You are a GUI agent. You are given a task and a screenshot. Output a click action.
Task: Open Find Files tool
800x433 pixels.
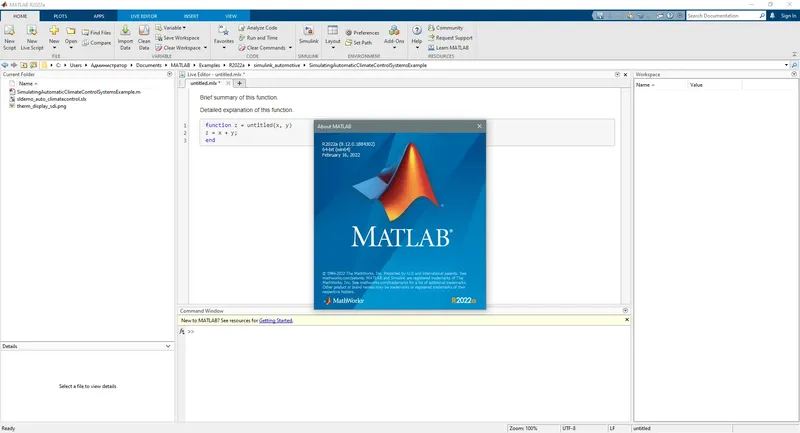(96, 33)
